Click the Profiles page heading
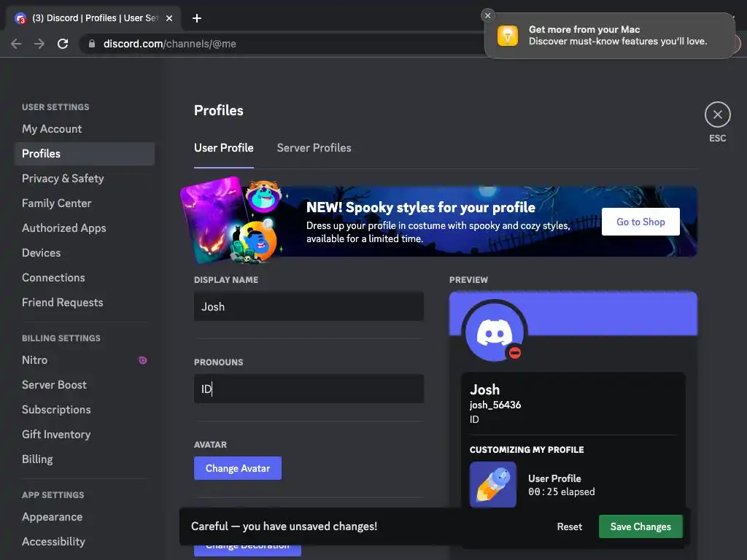The image size is (747, 560). click(219, 111)
